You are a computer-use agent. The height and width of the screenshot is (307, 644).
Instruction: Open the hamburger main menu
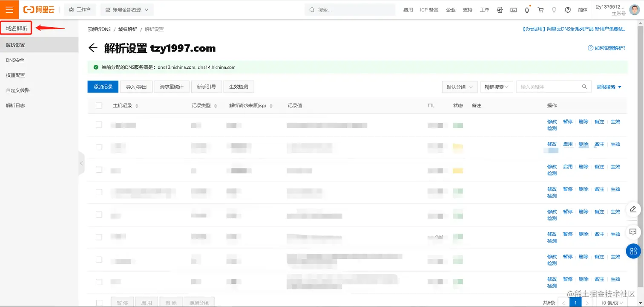(9, 9)
